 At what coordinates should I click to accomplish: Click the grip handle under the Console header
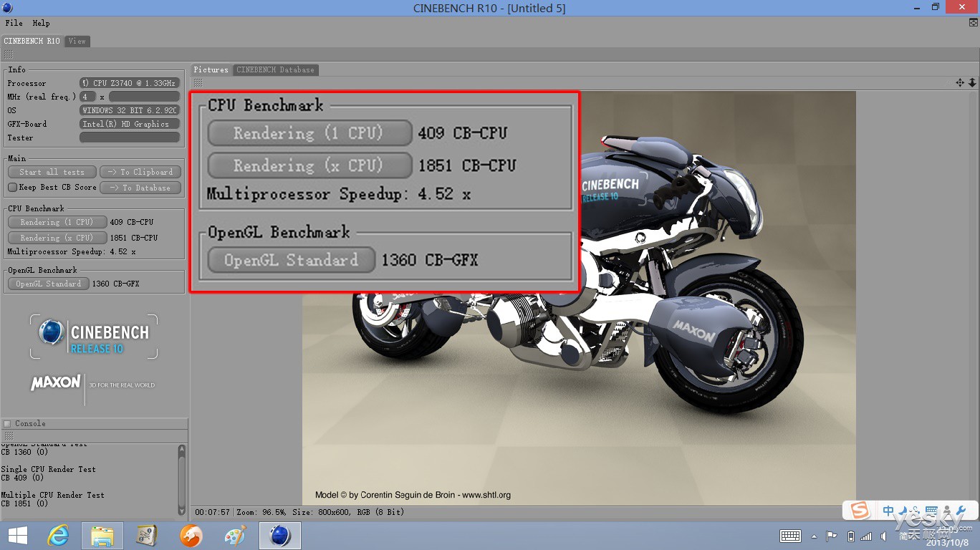coord(8,435)
